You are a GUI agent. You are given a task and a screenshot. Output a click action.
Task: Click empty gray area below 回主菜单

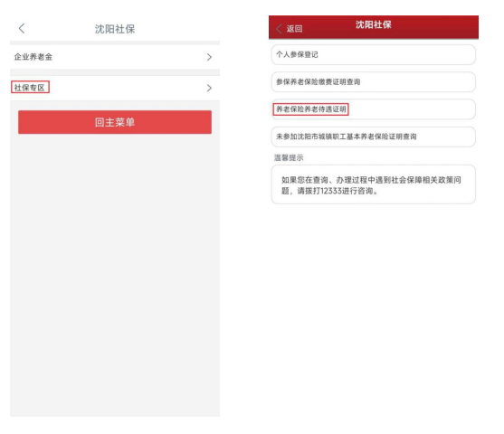click(x=115, y=273)
